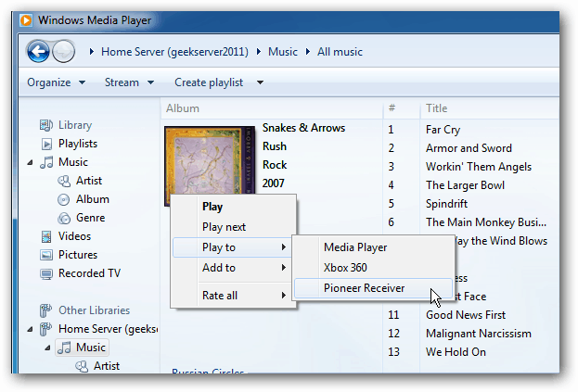Click the Create playlist button
This screenshot has height=392, width=578.
[209, 82]
